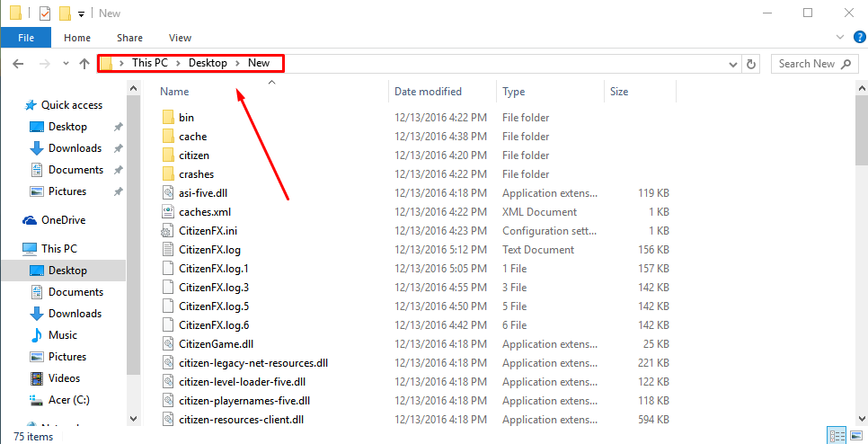
Task: Go forward with the right arrow
Action: coord(44,64)
